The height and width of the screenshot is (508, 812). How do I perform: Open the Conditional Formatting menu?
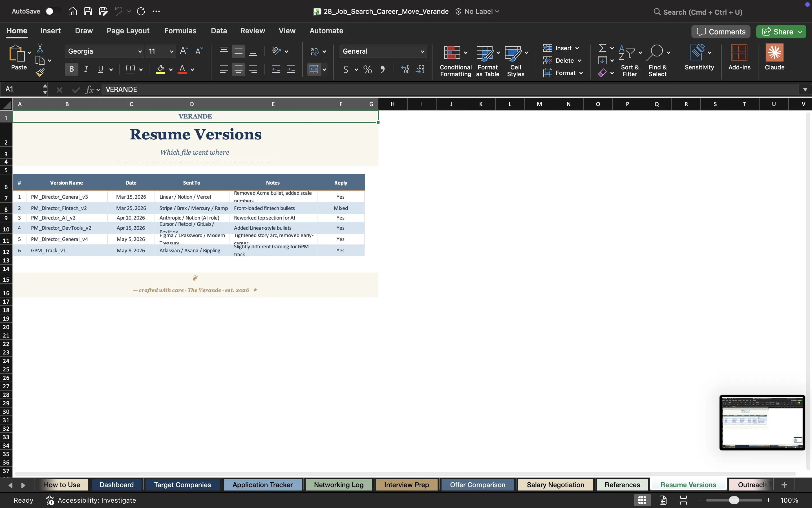pos(456,61)
